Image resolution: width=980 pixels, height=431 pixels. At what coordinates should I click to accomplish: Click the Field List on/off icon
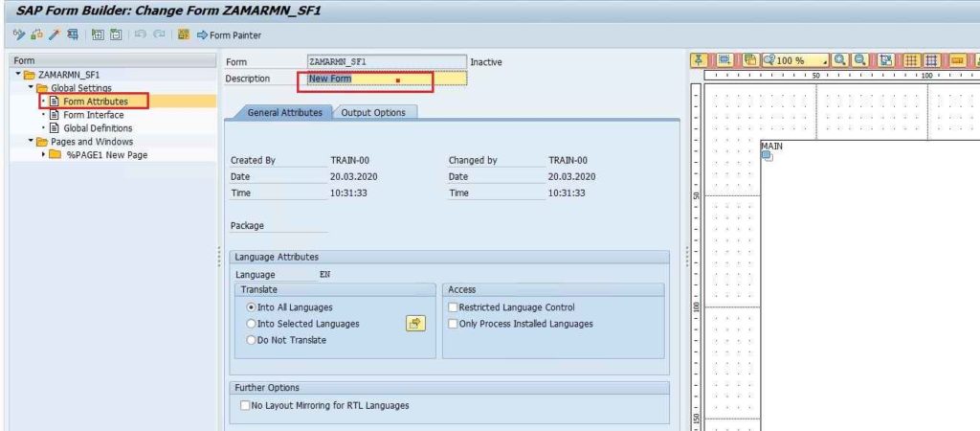(183, 35)
